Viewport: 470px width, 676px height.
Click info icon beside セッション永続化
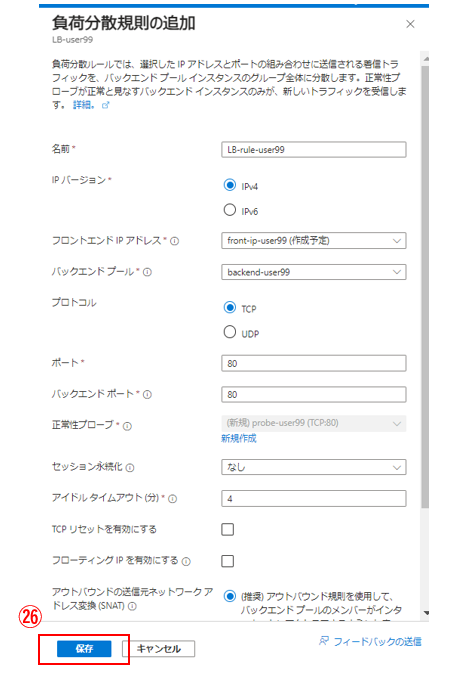(130, 468)
